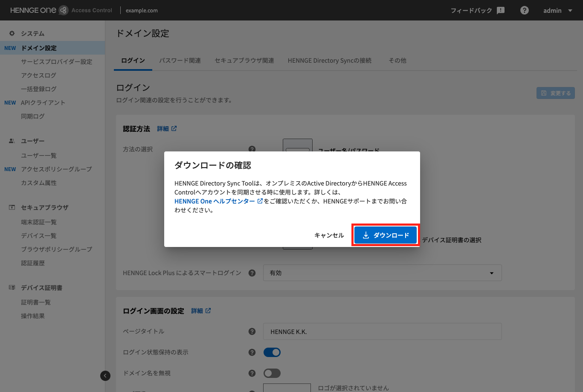Image resolution: width=583 pixels, height=392 pixels.
Task: Click the example.com domain label
Action: pos(142,11)
